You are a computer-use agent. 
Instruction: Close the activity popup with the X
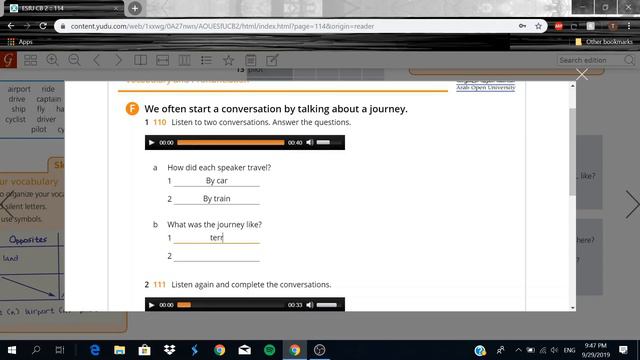(582, 74)
